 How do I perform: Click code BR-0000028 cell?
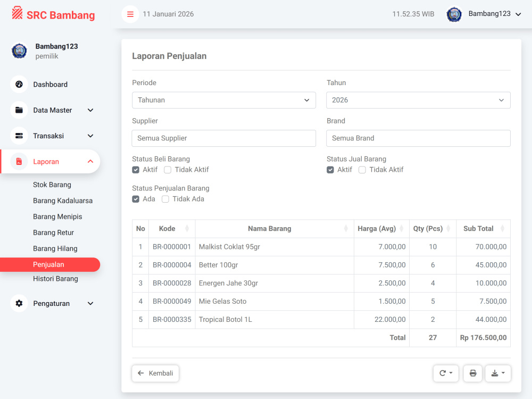172,283
